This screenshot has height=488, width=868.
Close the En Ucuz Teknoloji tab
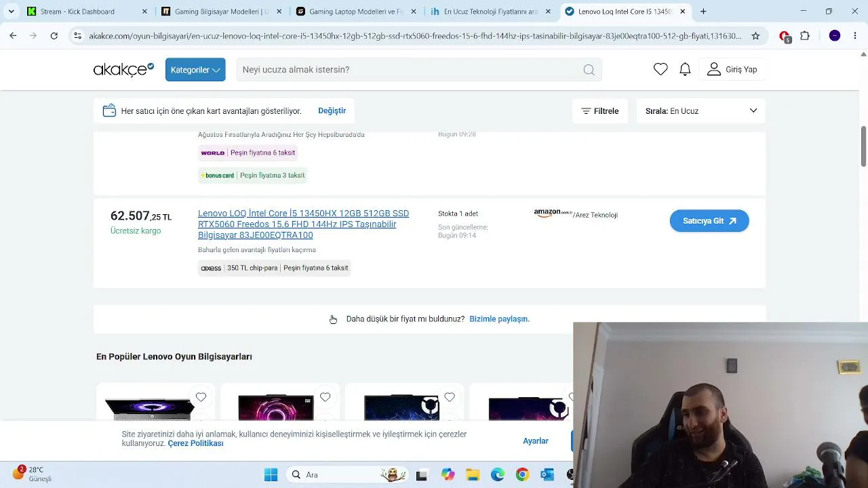(548, 12)
